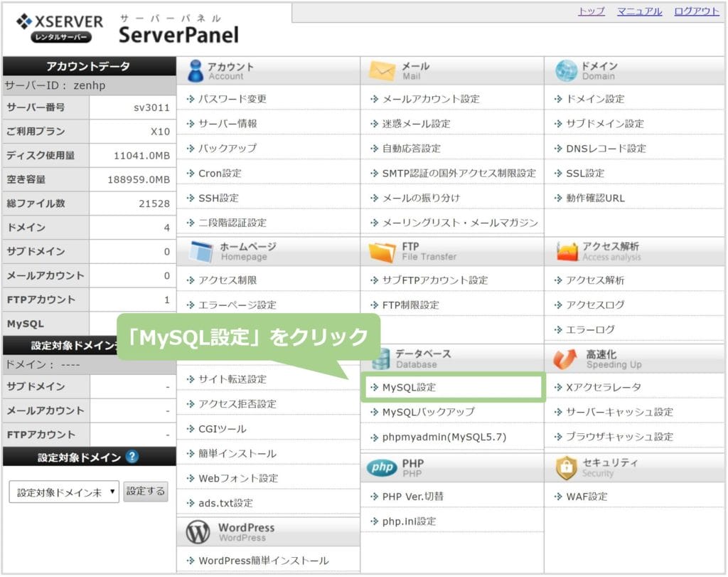The image size is (728, 577).
Task: Click the Access analysis chart icon
Action: coord(567,251)
